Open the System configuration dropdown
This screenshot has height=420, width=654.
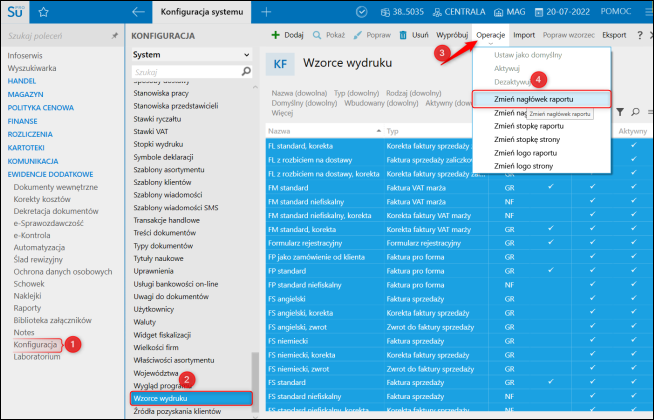point(191,55)
